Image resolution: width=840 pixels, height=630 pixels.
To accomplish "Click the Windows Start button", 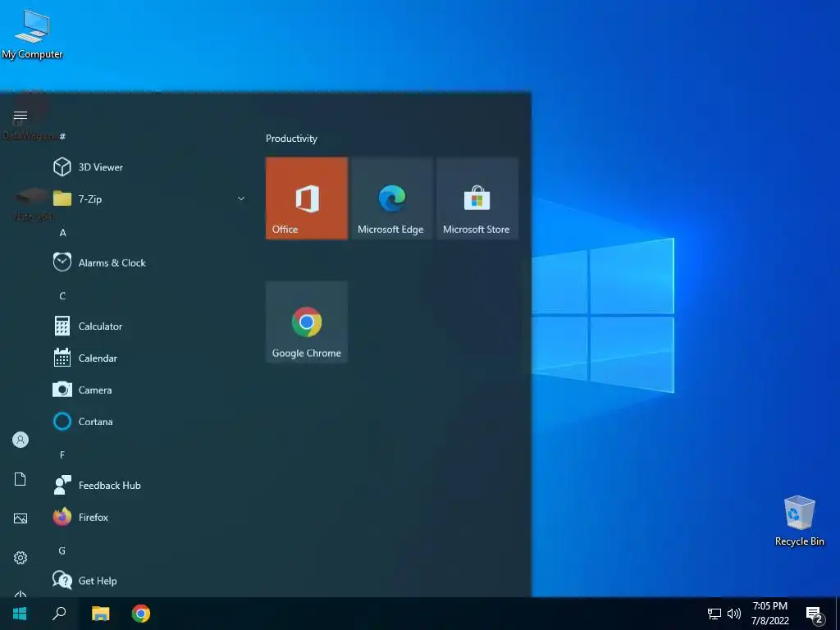I will coord(20,614).
